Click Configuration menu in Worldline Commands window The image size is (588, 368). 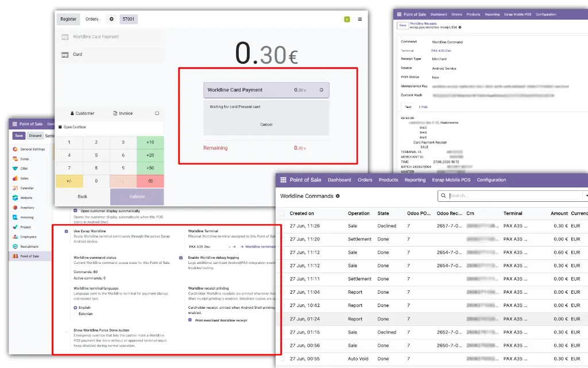(x=492, y=180)
